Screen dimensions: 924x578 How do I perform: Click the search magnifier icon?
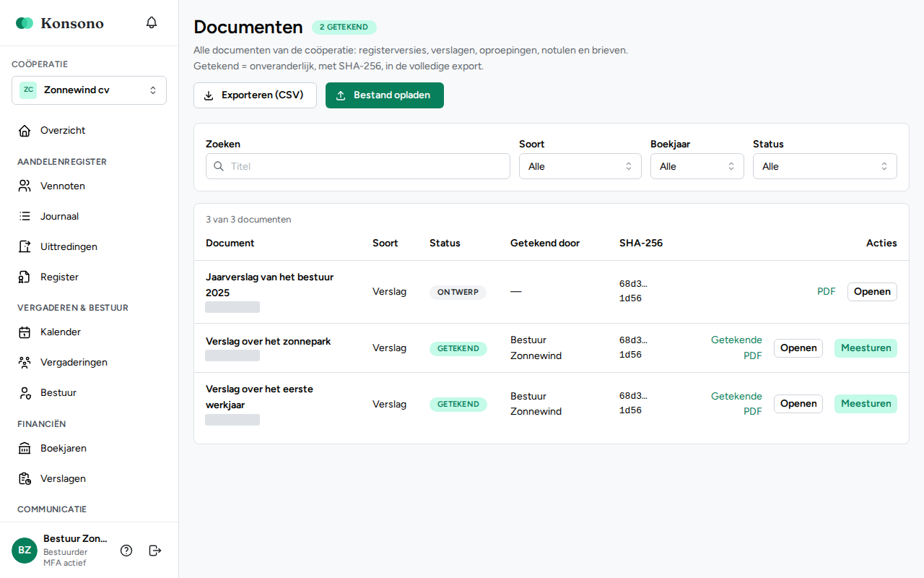pyautogui.click(x=219, y=166)
